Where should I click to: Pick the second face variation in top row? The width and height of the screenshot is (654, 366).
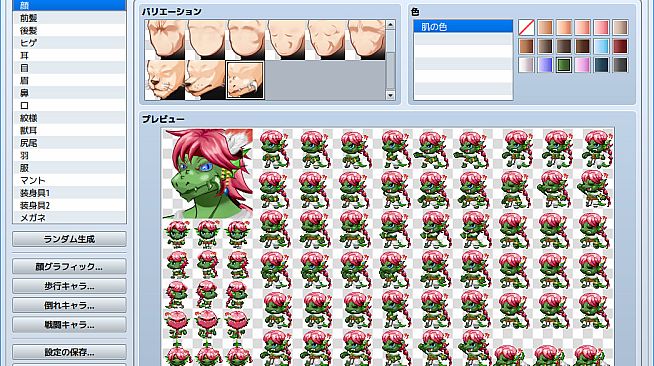pyautogui.click(x=206, y=40)
